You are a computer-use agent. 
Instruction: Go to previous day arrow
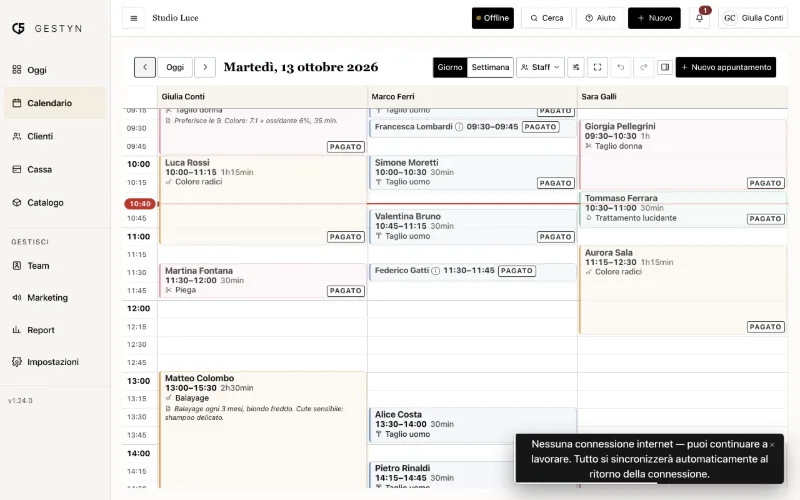(x=145, y=67)
